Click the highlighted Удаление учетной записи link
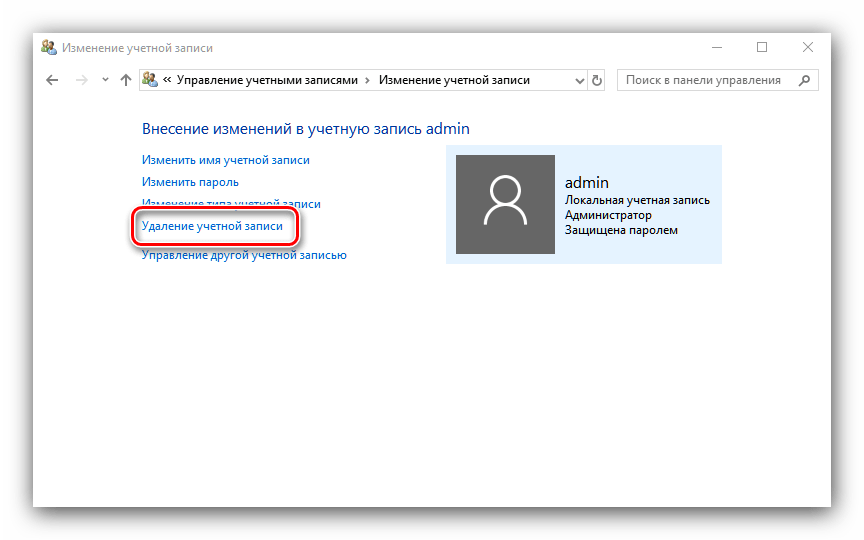 tap(212, 227)
